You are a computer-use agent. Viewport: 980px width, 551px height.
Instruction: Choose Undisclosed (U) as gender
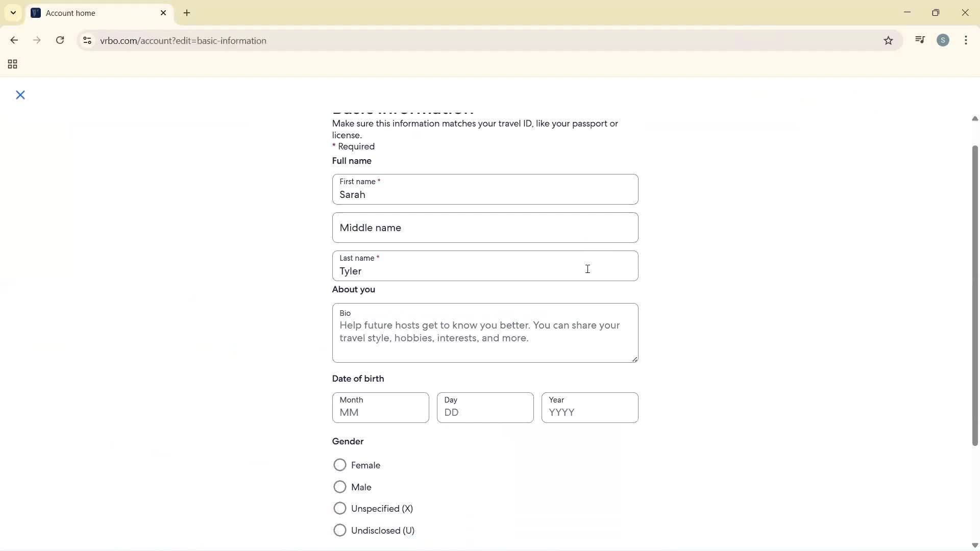click(x=340, y=530)
